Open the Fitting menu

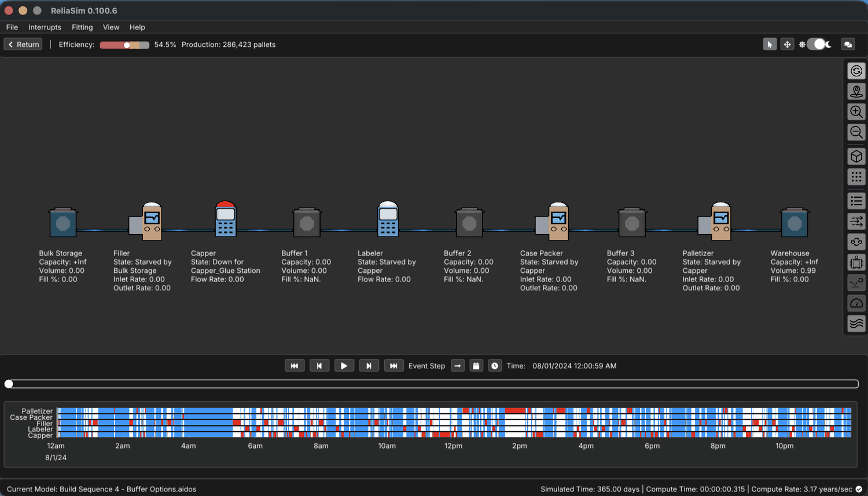(x=82, y=27)
